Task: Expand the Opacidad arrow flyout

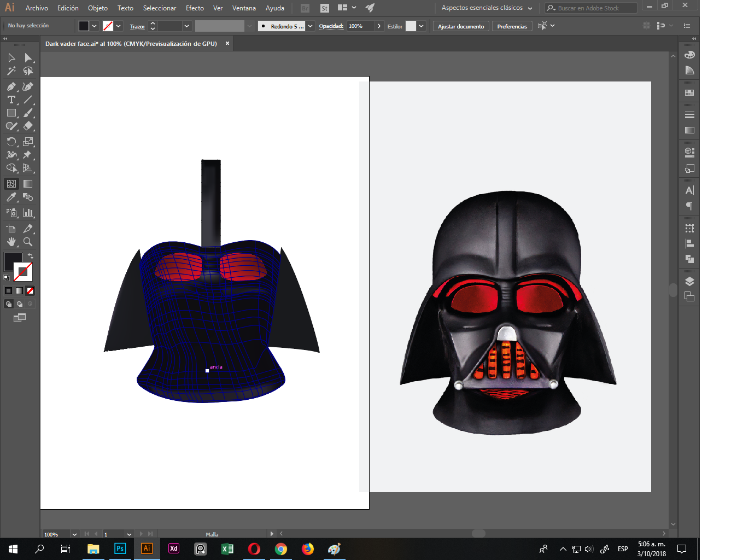Action: (379, 26)
